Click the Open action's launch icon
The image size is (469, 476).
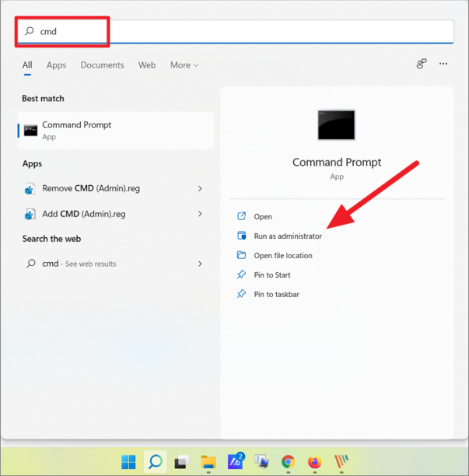(241, 216)
